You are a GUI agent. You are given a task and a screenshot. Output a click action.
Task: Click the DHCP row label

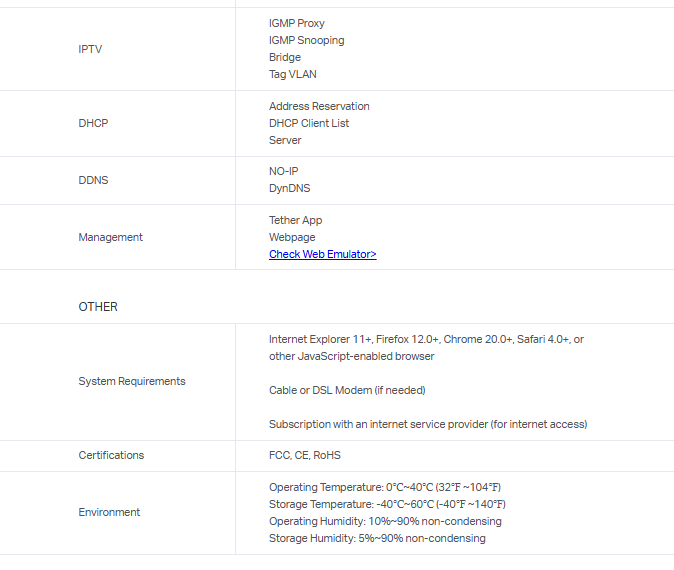click(x=93, y=123)
